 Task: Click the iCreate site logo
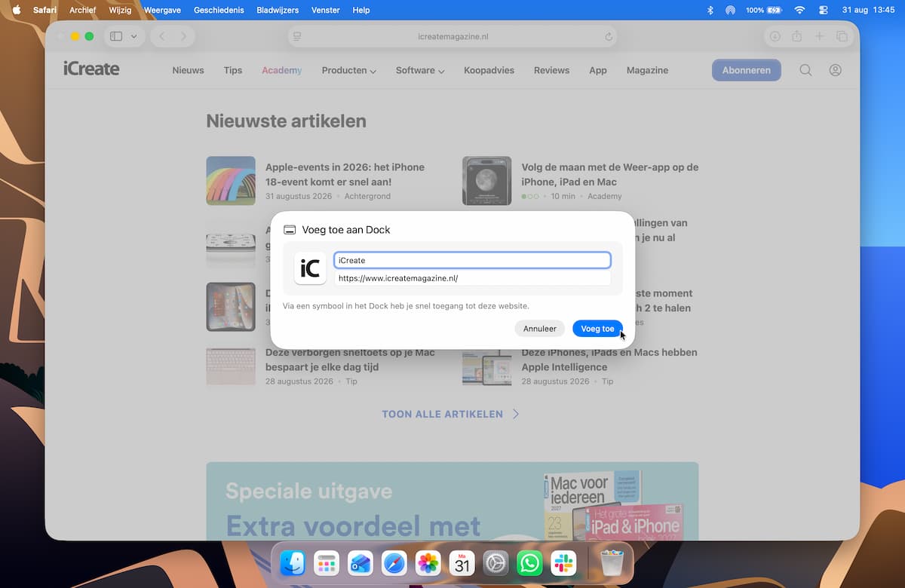click(x=91, y=69)
